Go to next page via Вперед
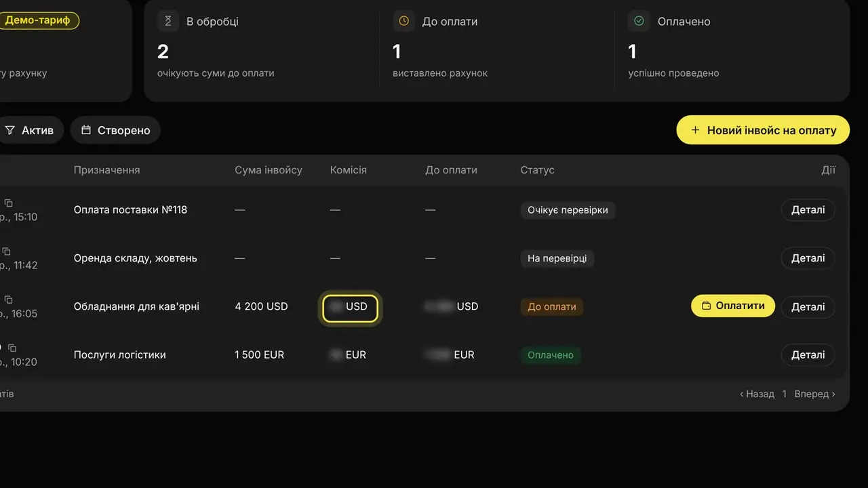The image size is (868, 488). (x=815, y=394)
